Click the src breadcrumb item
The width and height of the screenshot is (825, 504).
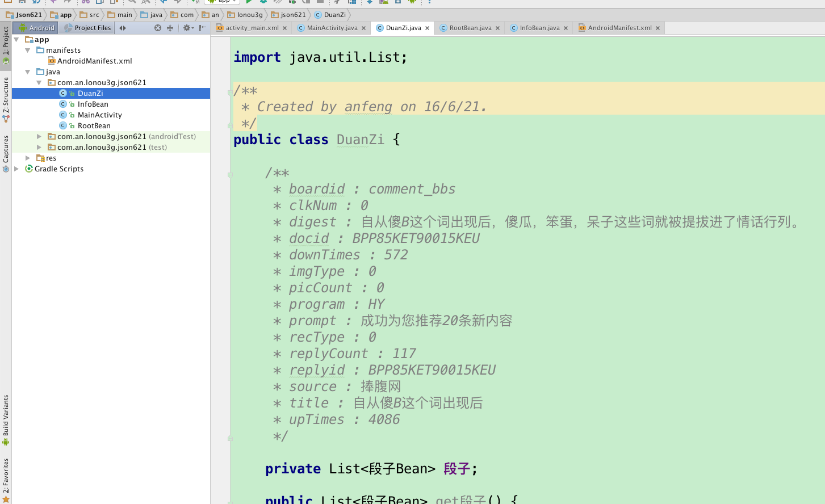(90, 15)
